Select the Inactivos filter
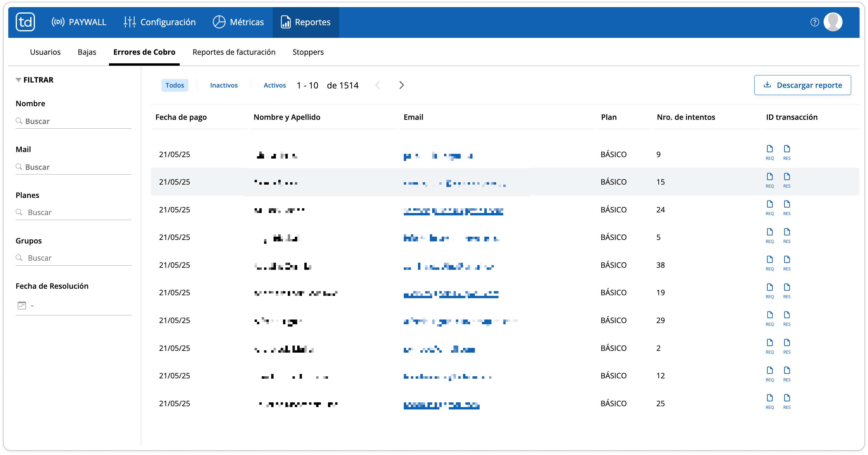 tap(224, 85)
